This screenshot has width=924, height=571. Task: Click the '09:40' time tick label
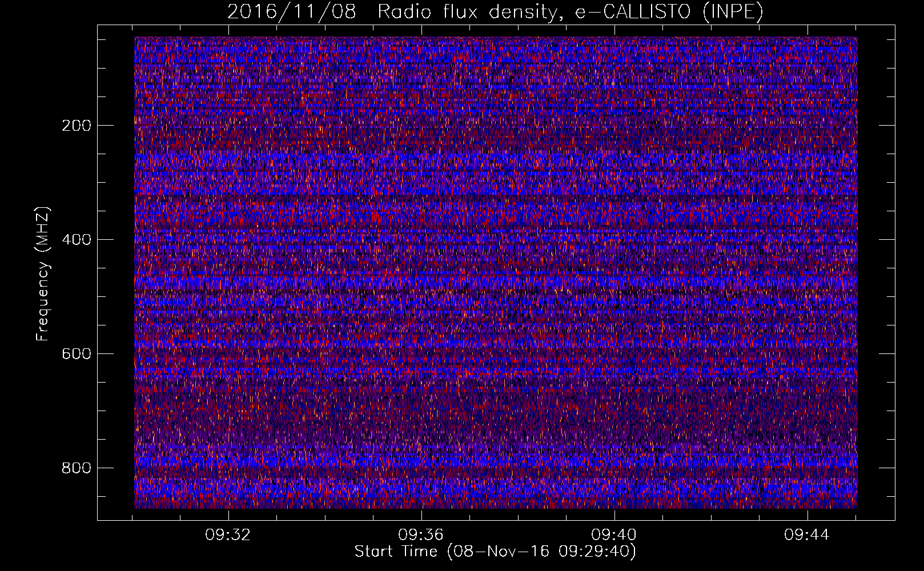point(614,535)
